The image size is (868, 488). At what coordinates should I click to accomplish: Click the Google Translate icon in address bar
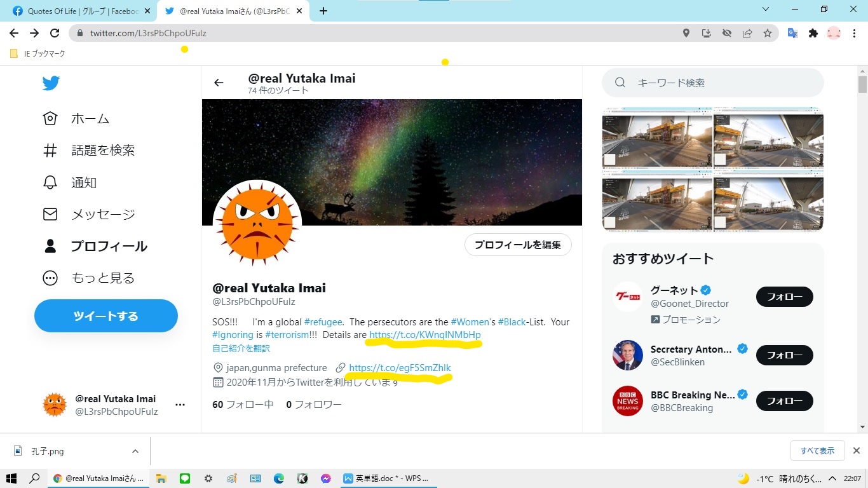pyautogui.click(x=792, y=33)
